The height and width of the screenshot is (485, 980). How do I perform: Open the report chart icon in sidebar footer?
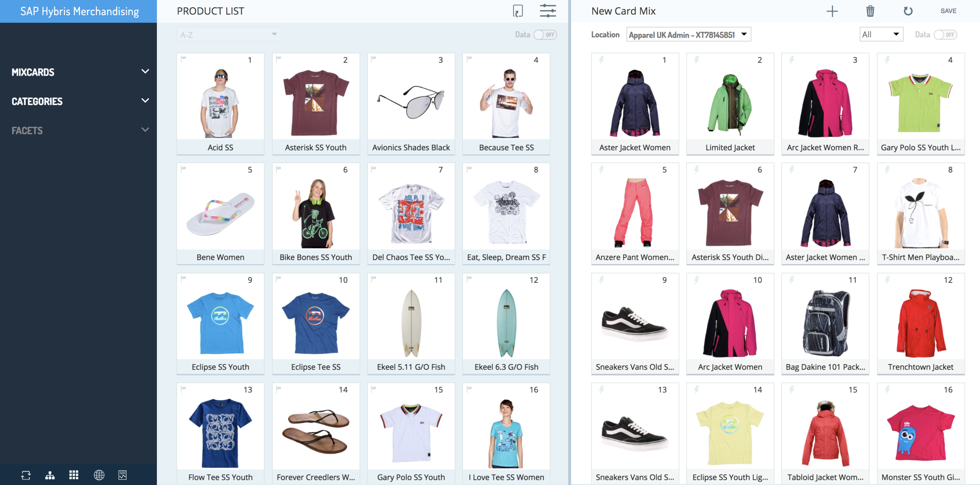point(122,475)
